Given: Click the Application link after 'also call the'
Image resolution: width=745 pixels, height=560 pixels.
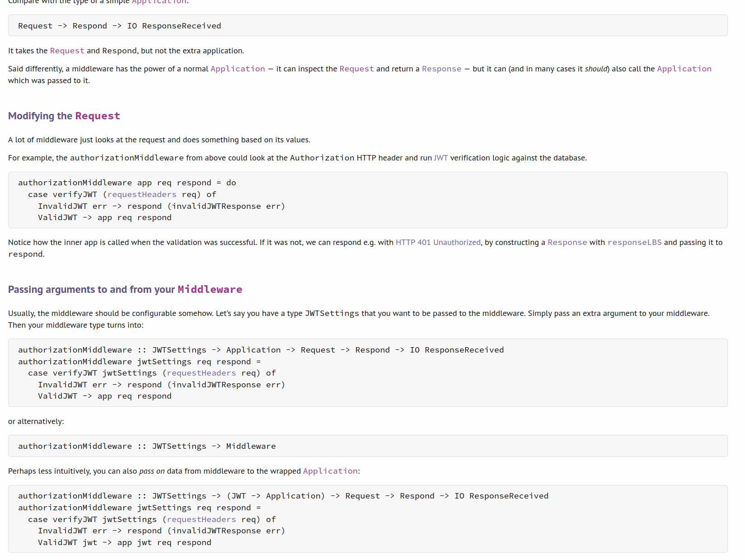Looking at the screenshot, I should [x=684, y=69].
